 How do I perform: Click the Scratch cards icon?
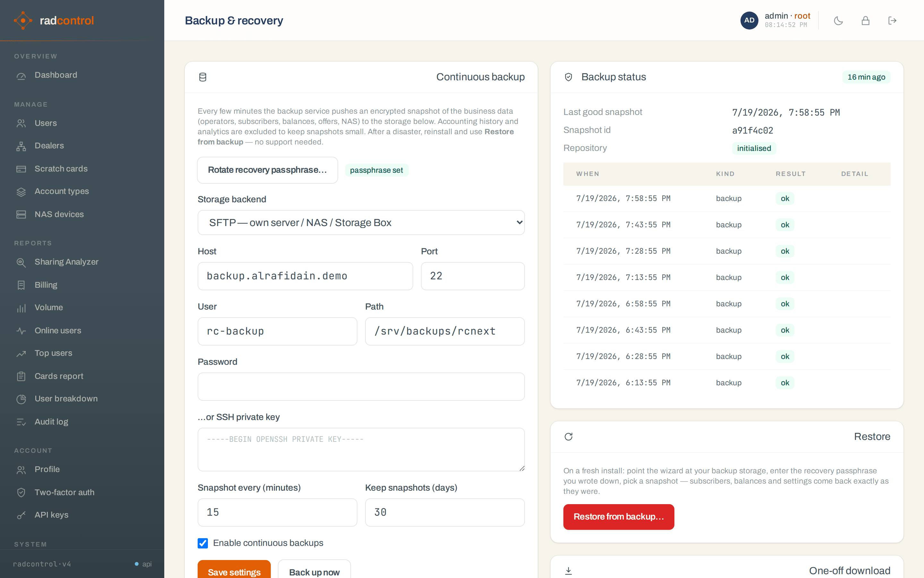tap(21, 169)
